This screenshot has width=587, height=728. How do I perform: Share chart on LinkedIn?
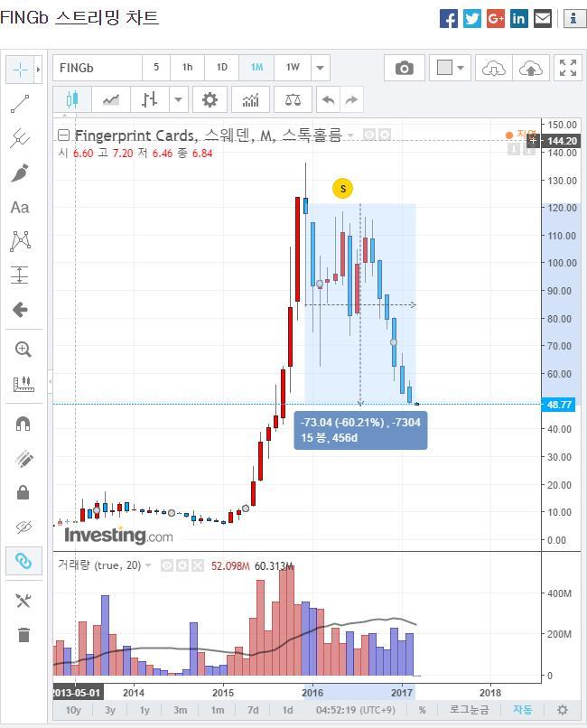518,19
